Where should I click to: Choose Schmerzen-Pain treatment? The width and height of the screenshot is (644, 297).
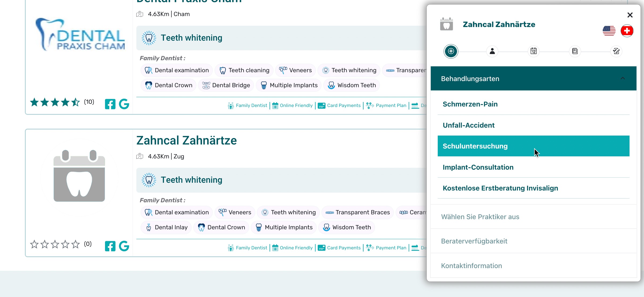point(533,104)
